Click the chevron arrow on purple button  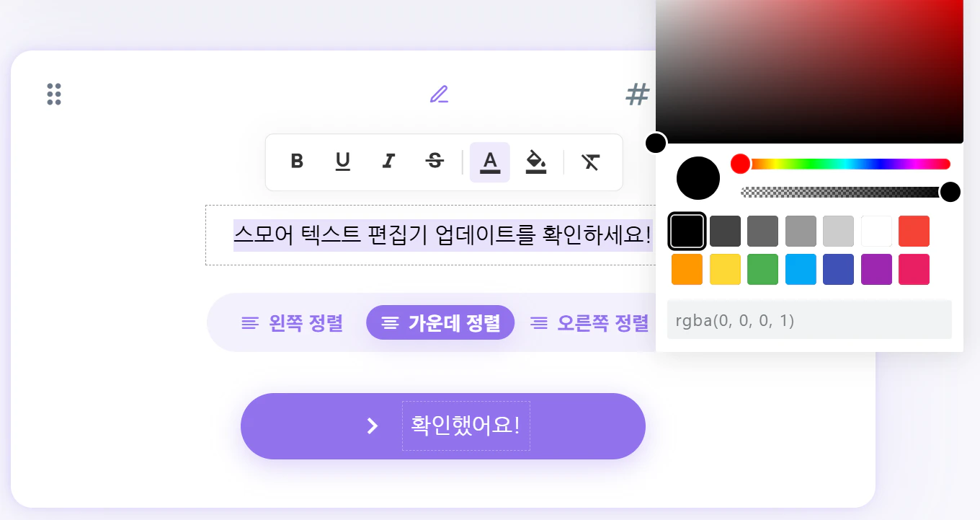click(x=373, y=426)
